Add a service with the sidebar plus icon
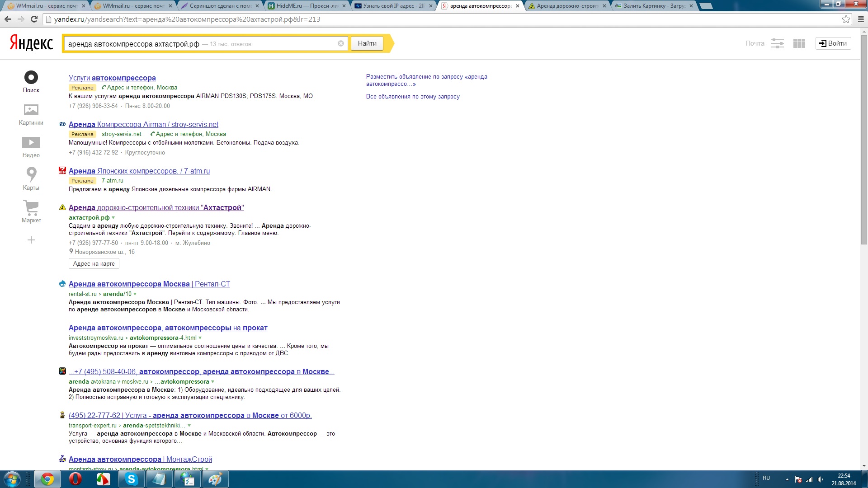This screenshot has height=488, width=868. click(31, 240)
